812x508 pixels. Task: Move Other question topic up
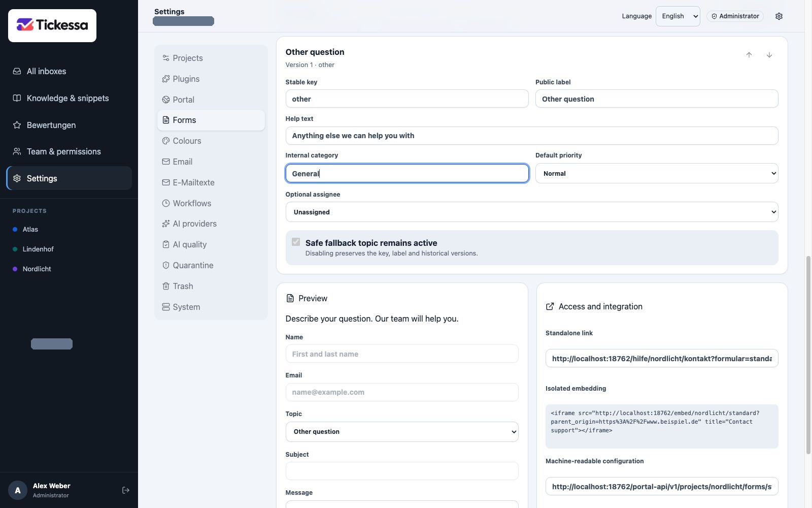[749, 55]
